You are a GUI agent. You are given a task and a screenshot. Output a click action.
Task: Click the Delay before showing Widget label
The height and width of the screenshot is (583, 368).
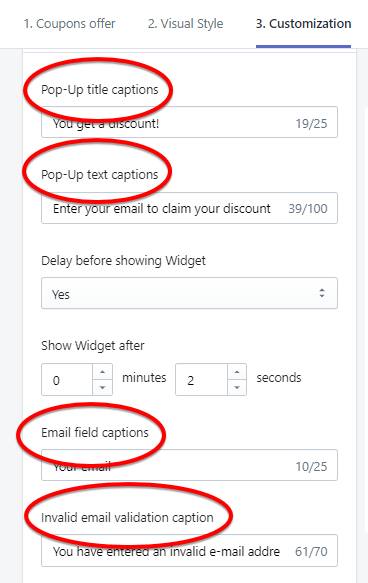[x=123, y=260]
